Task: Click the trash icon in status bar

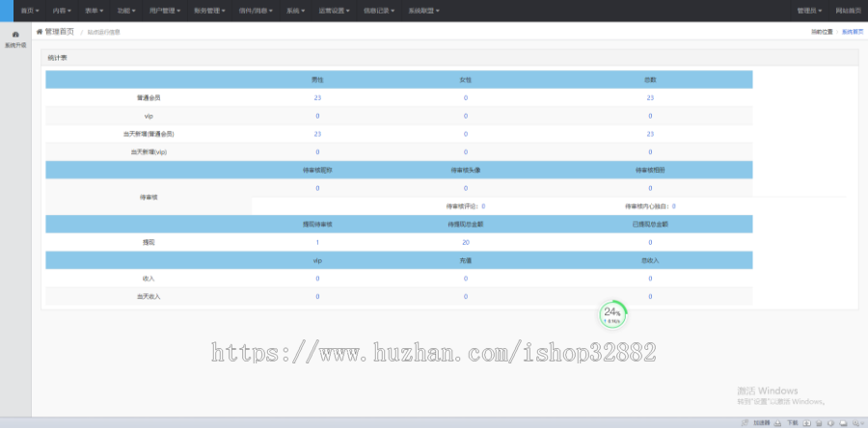Action: [819, 423]
